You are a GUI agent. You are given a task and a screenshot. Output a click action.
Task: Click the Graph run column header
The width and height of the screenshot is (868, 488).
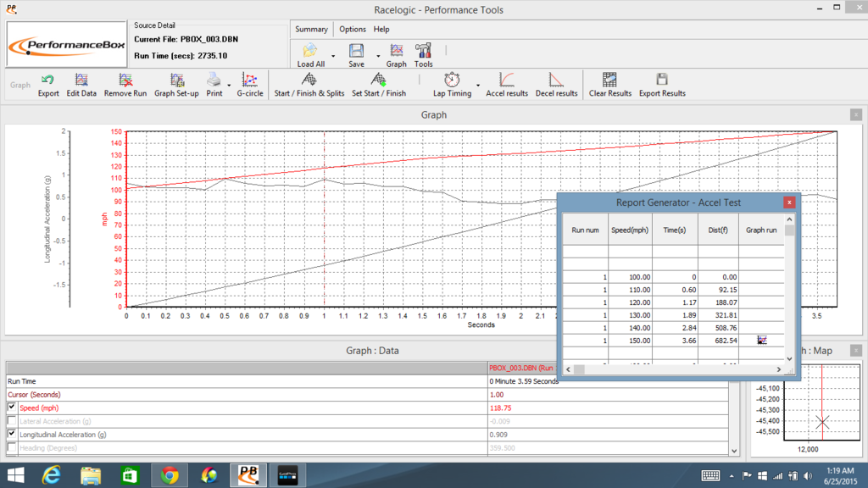click(x=761, y=230)
